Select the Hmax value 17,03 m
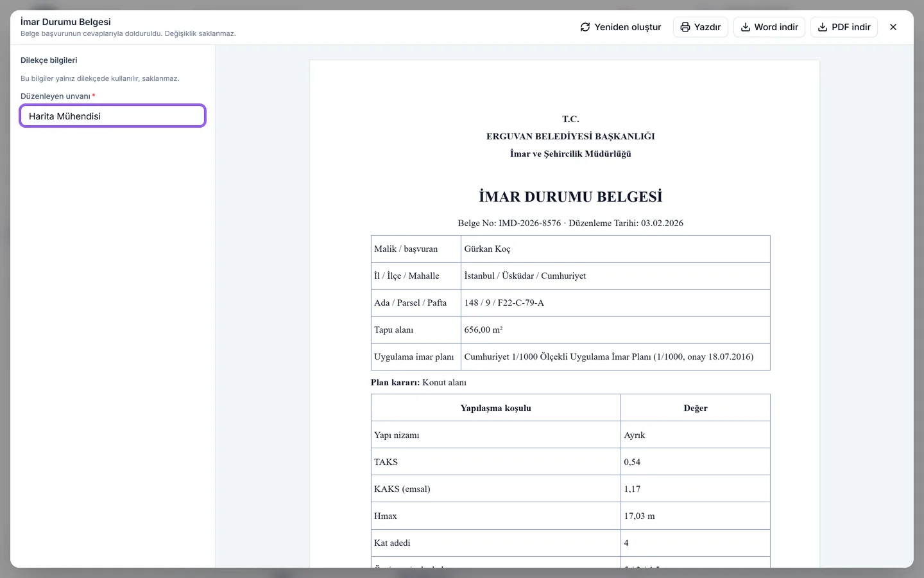 [x=640, y=516]
